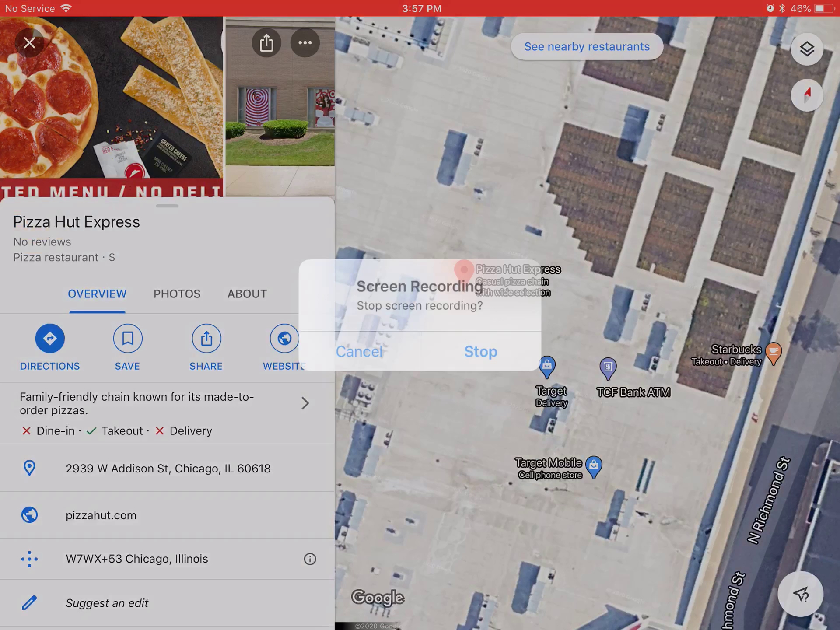Open the map layers icon

point(807,49)
